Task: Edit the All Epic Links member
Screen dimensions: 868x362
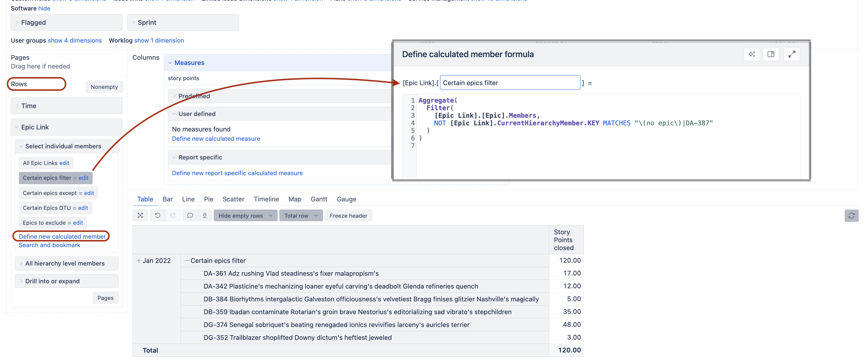Action: coord(64,163)
